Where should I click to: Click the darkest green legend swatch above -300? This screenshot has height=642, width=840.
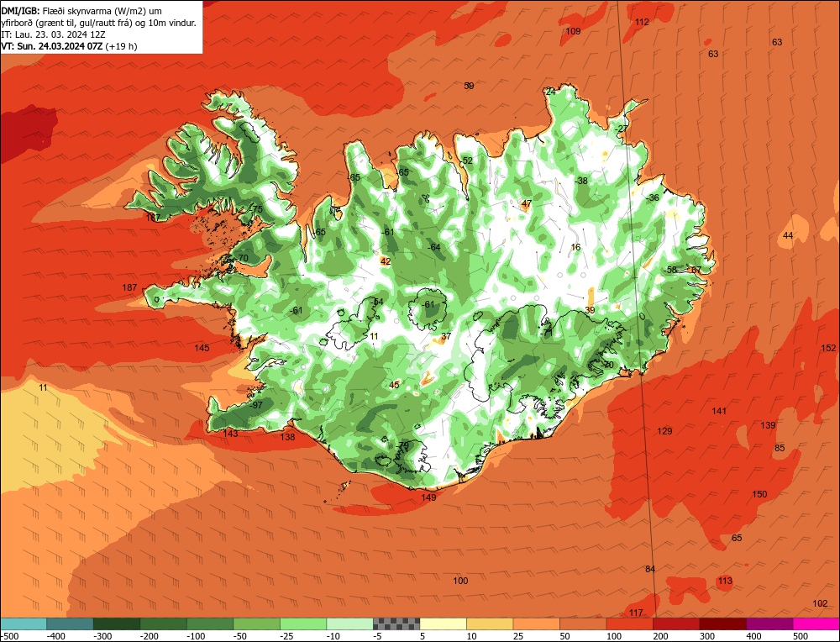click(x=116, y=624)
